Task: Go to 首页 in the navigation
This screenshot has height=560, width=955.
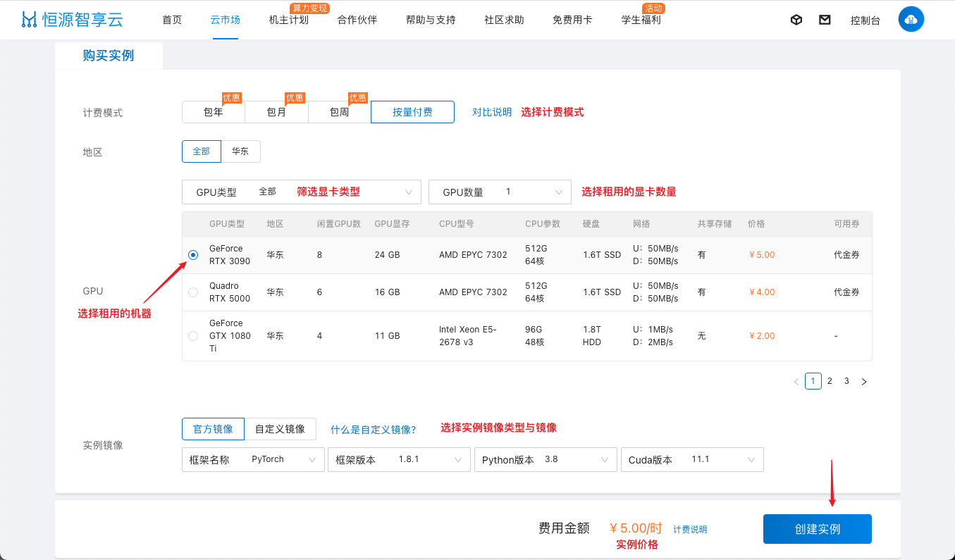Action: (x=172, y=20)
